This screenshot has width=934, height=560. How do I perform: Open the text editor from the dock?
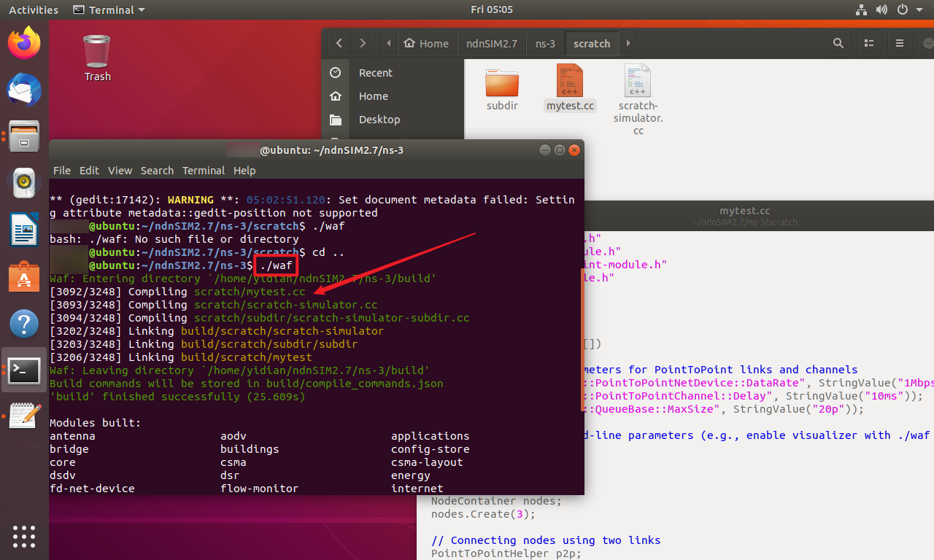[24, 416]
